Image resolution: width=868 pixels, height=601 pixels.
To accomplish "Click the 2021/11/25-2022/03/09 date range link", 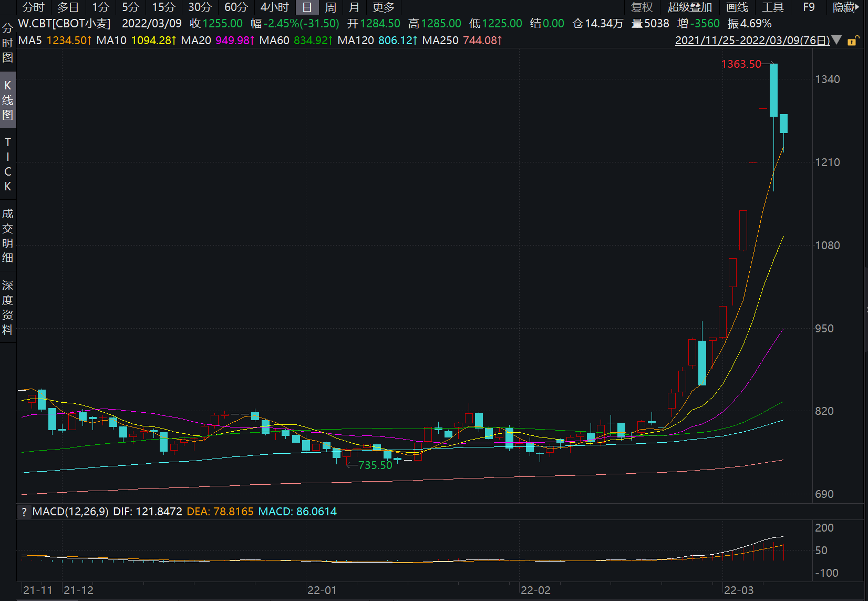I will coord(752,40).
